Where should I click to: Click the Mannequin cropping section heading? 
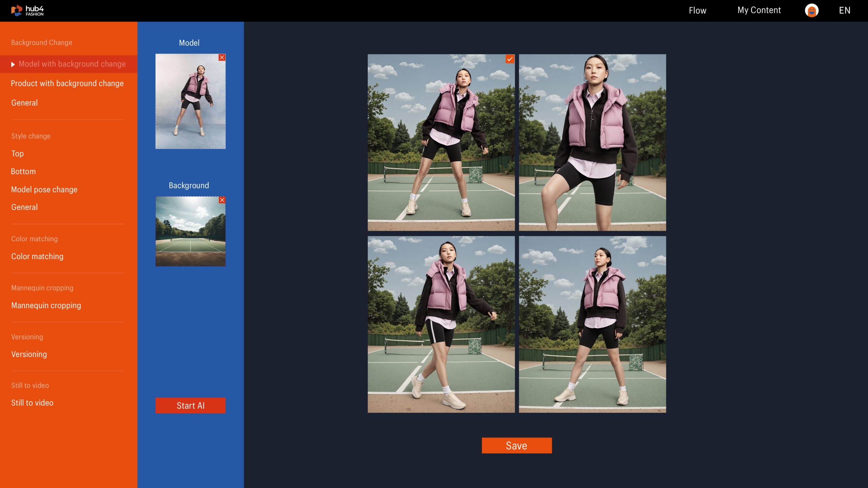tap(42, 288)
